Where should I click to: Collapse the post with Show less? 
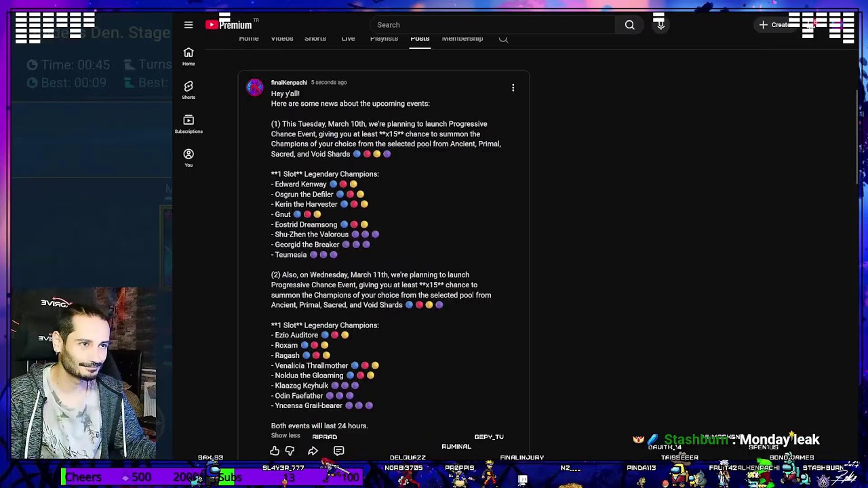(x=285, y=436)
